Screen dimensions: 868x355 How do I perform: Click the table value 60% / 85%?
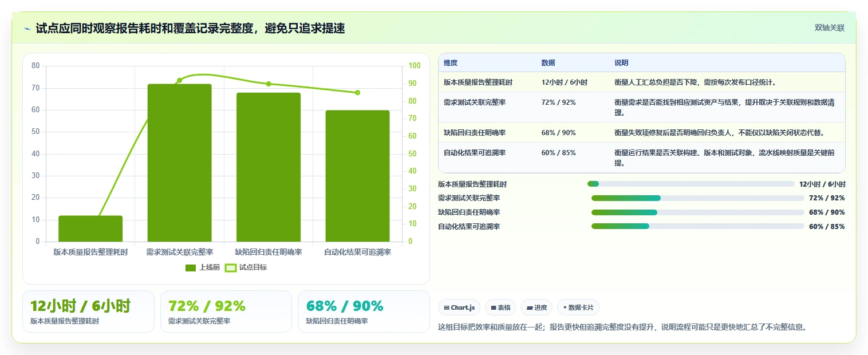(x=558, y=153)
